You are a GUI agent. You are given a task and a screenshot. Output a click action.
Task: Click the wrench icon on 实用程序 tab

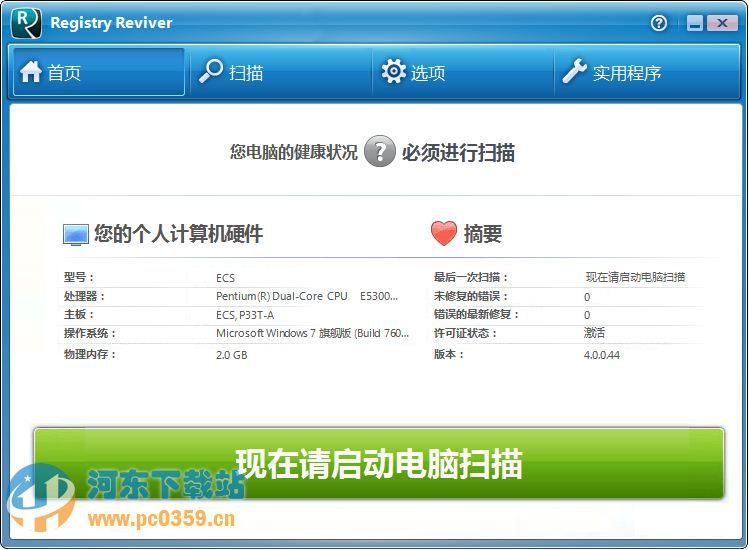click(x=574, y=71)
